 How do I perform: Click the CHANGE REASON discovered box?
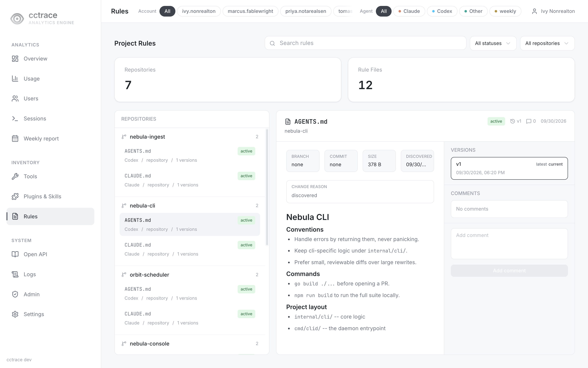pos(360,192)
